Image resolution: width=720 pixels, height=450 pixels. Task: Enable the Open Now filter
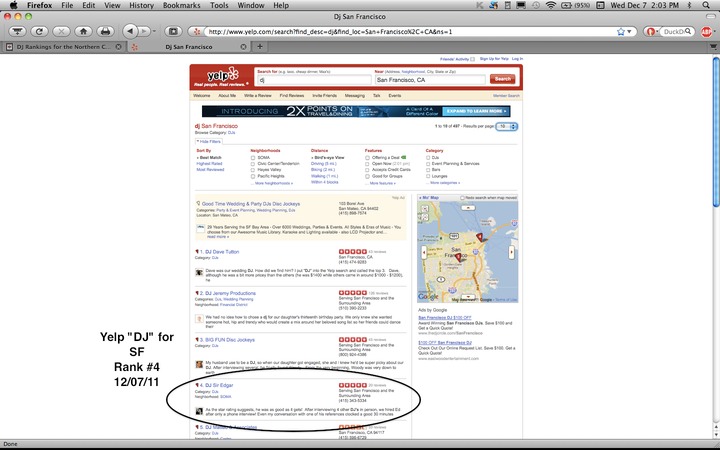tap(367, 164)
